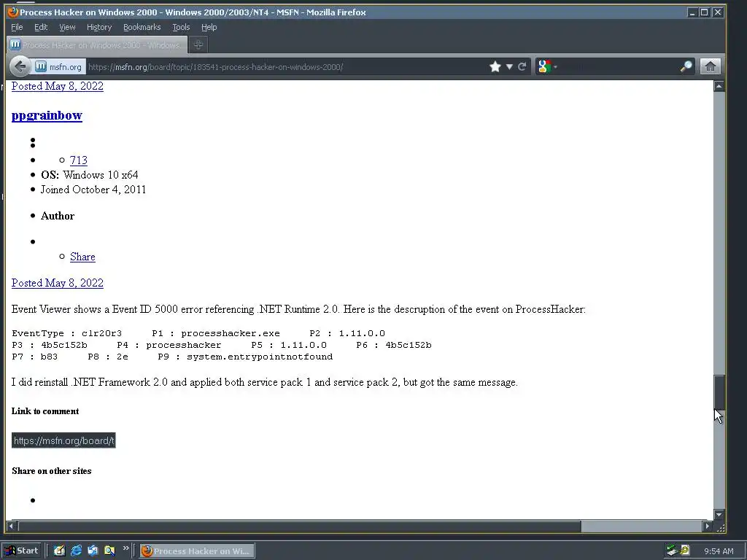Open the ppgrainbow profile link
This screenshot has width=747, height=560.
point(47,115)
